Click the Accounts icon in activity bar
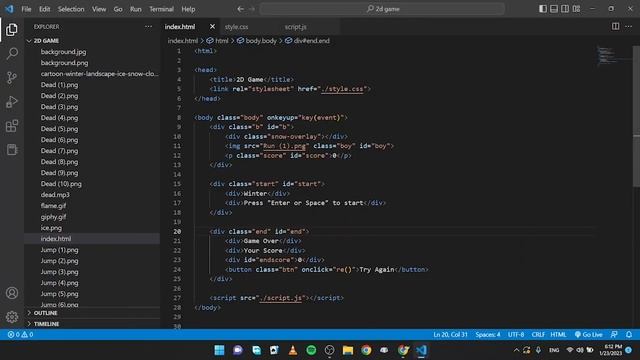 coord(12,293)
